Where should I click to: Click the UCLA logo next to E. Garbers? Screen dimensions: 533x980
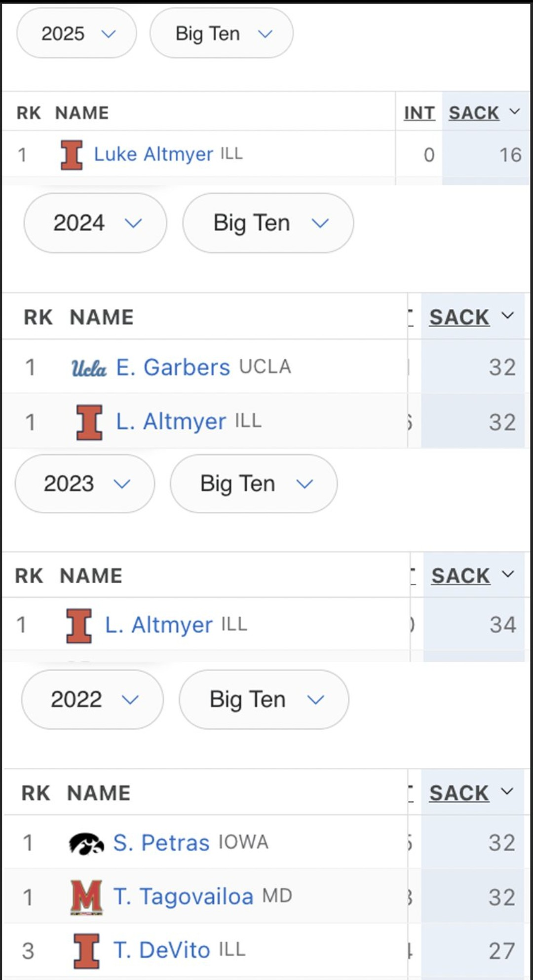tap(89, 368)
